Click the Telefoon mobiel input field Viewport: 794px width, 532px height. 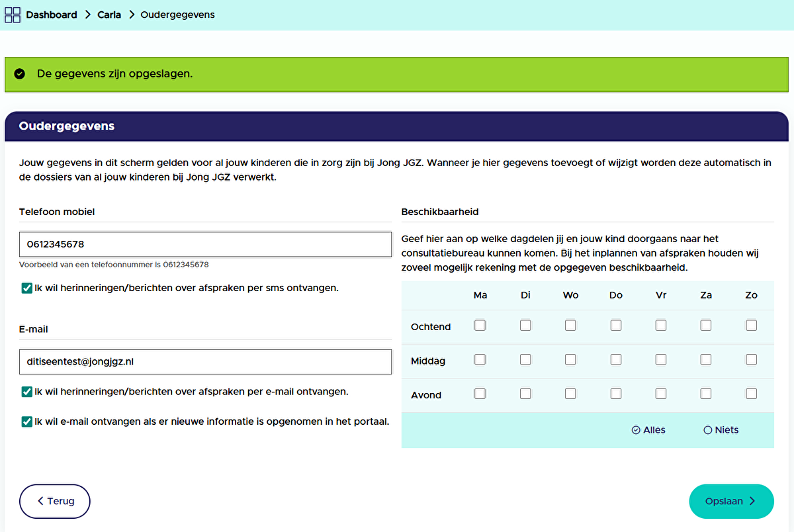(x=205, y=244)
